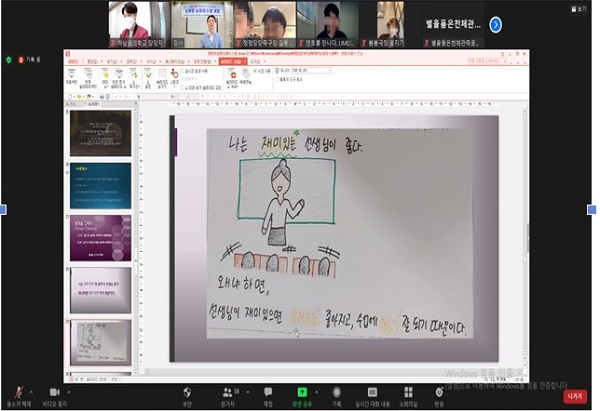
Task: Close the slide thumbnail panel
Action: coord(135,104)
